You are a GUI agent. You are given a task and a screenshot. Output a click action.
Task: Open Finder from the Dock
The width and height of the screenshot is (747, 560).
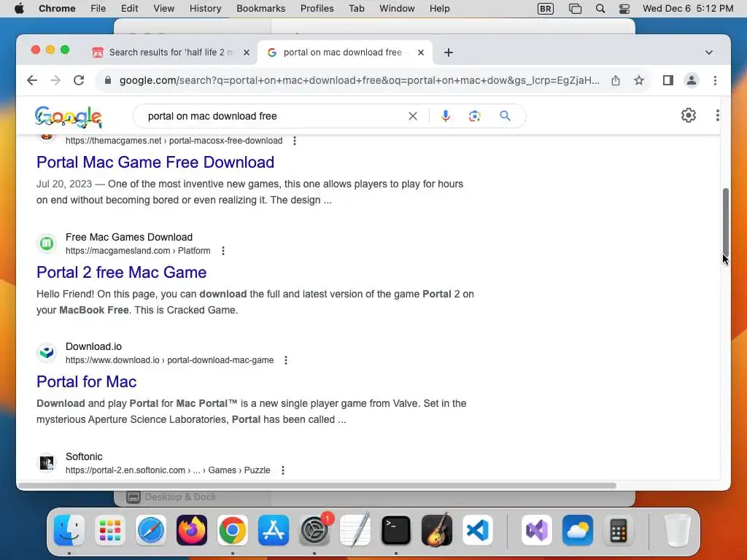point(69,530)
